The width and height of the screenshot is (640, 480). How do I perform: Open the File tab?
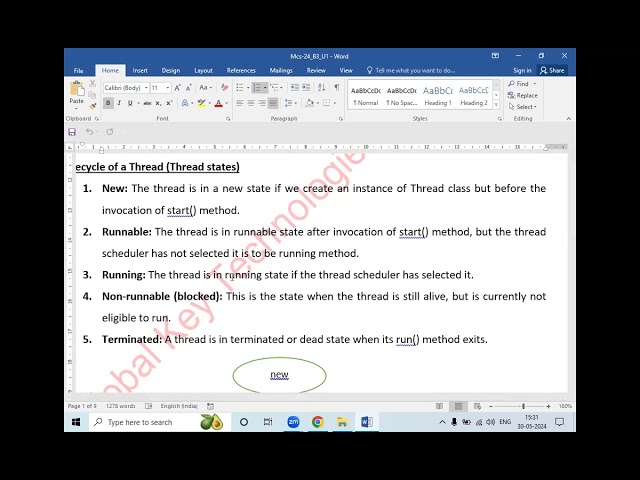coord(78,71)
